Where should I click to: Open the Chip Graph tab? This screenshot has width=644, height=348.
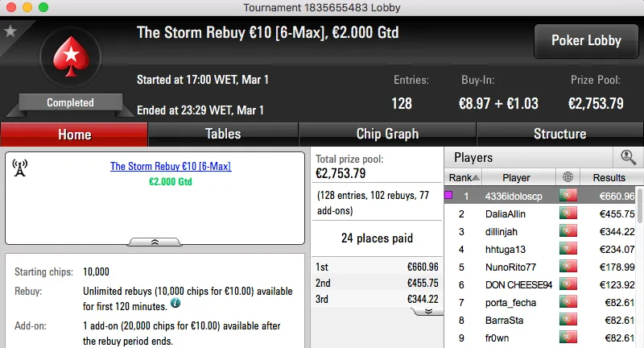[x=387, y=135]
